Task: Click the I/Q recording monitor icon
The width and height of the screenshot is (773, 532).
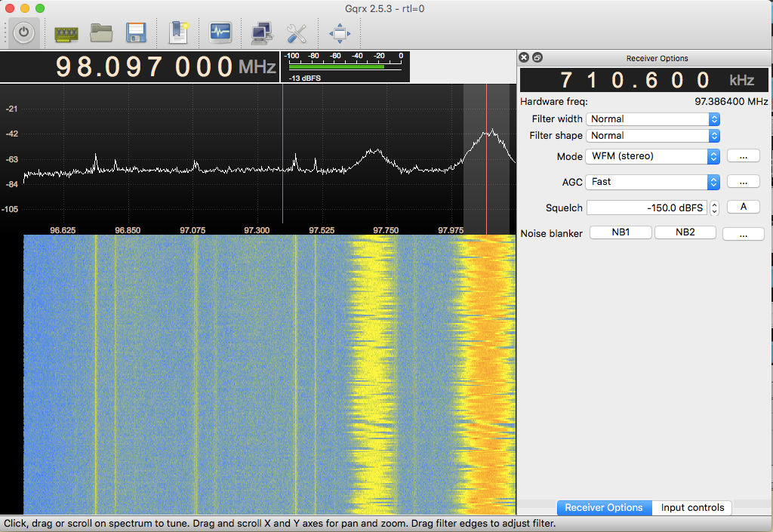Action: [220, 32]
